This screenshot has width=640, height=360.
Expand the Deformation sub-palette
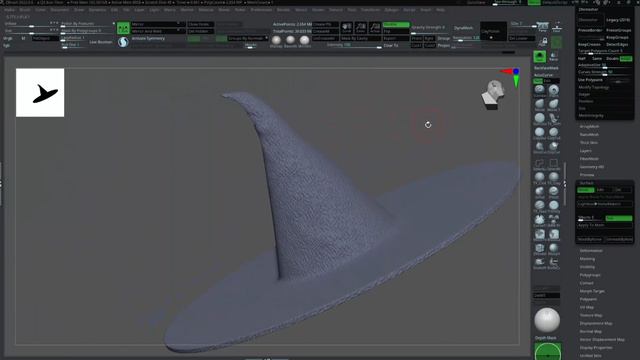click(x=591, y=251)
